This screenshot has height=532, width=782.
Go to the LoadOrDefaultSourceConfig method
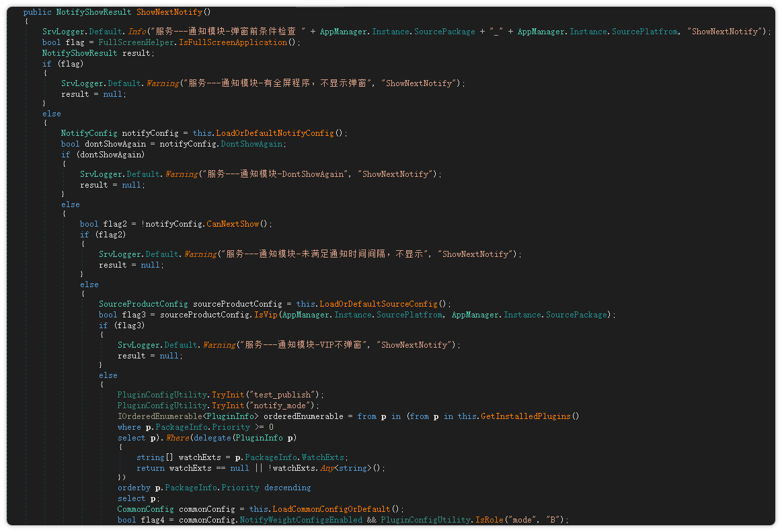pyautogui.click(x=379, y=304)
